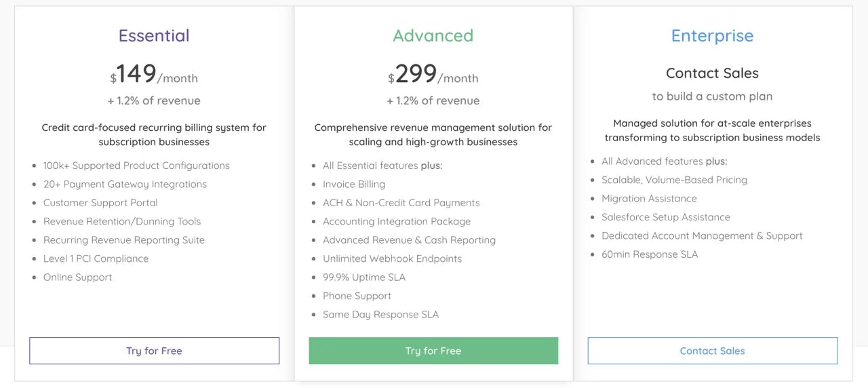Click the Contact Sales outlined button
This screenshot has width=868, height=388.
[x=713, y=351]
